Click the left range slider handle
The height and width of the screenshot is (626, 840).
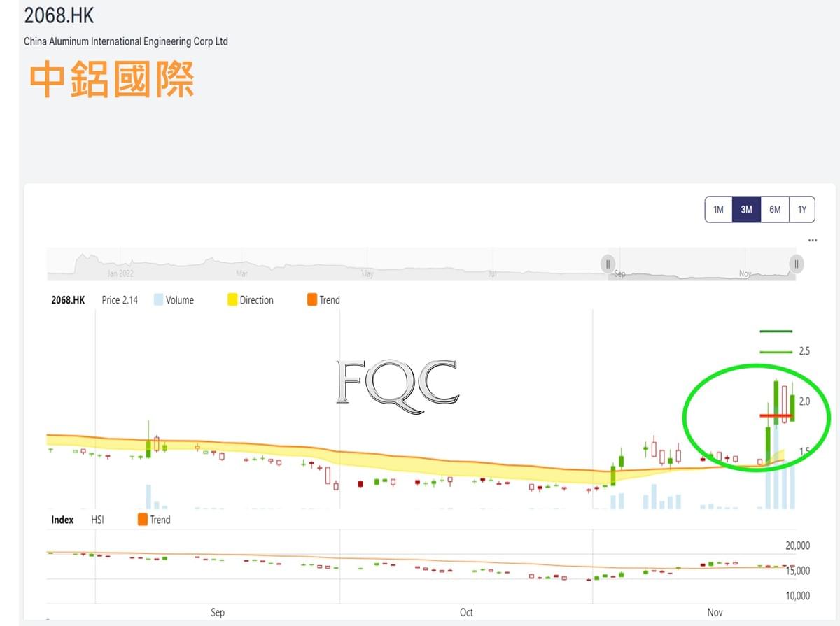pyautogui.click(x=608, y=264)
